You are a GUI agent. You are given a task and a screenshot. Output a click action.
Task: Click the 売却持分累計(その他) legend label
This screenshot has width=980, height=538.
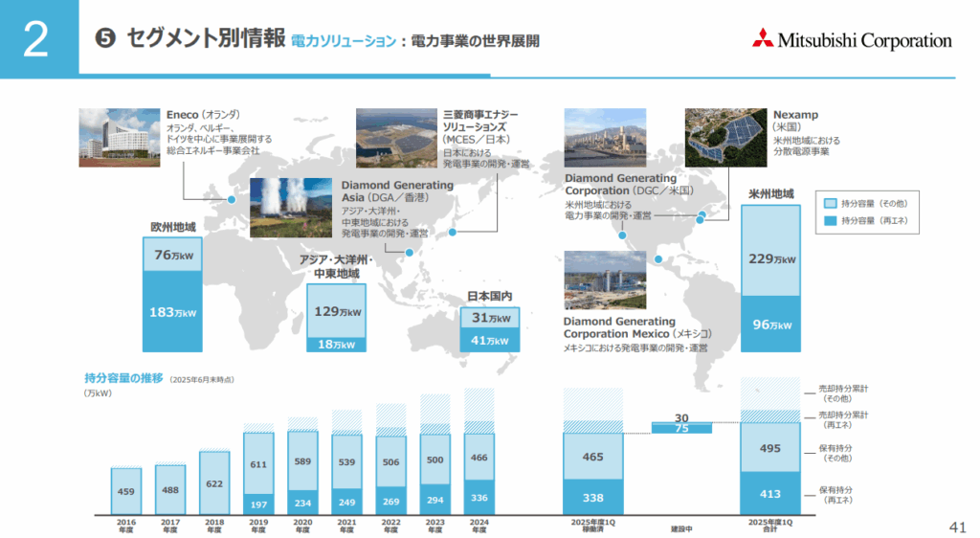coord(843,393)
